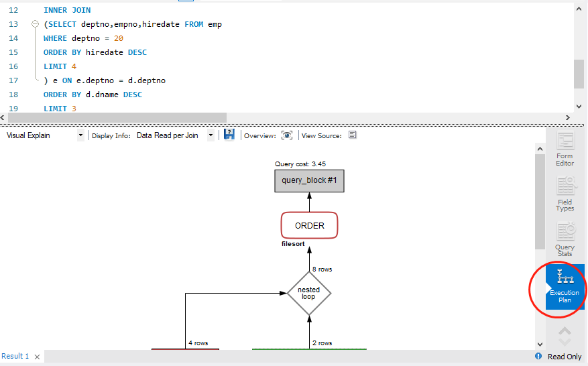Click the View Source icon
Viewport: 588px width, 366px height.
[x=352, y=135]
